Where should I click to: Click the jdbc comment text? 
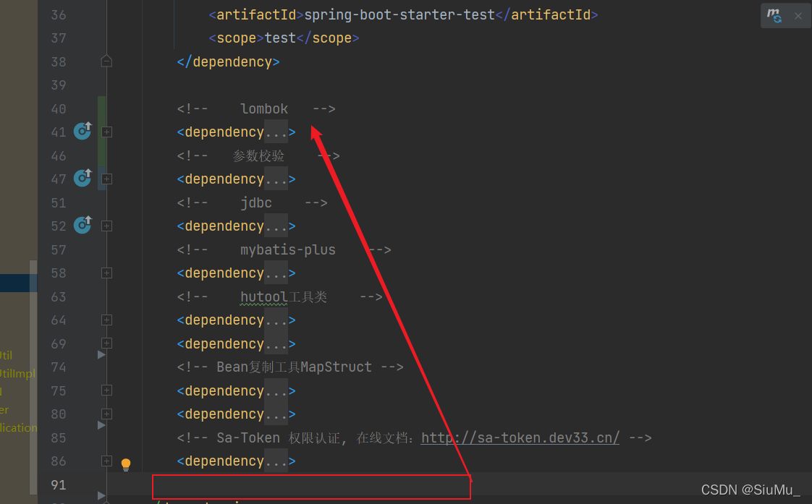pos(255,203)
